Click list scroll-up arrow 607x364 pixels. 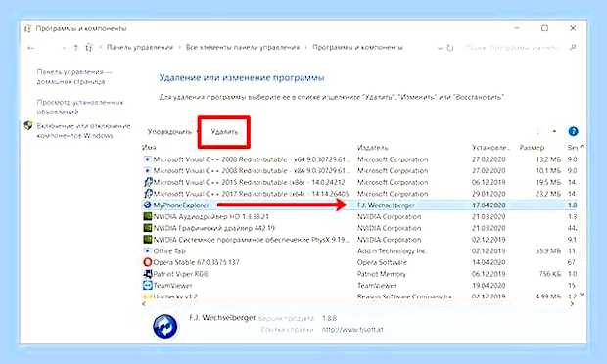pyautogui.click(x=582, y=147)
